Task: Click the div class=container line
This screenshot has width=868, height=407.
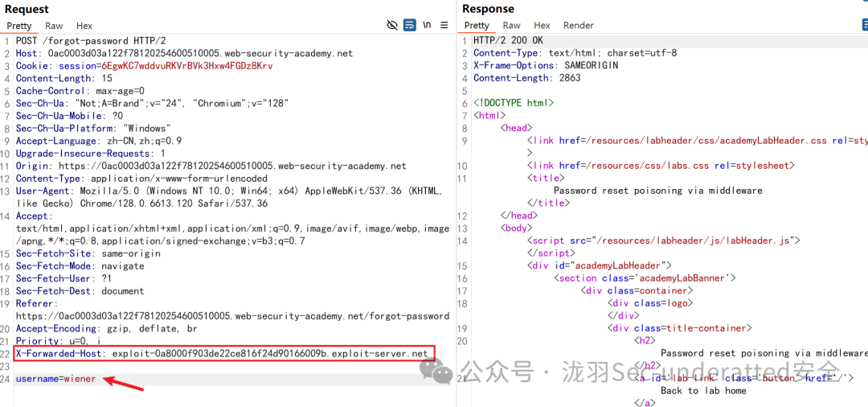Action: (x=637, y=290)
